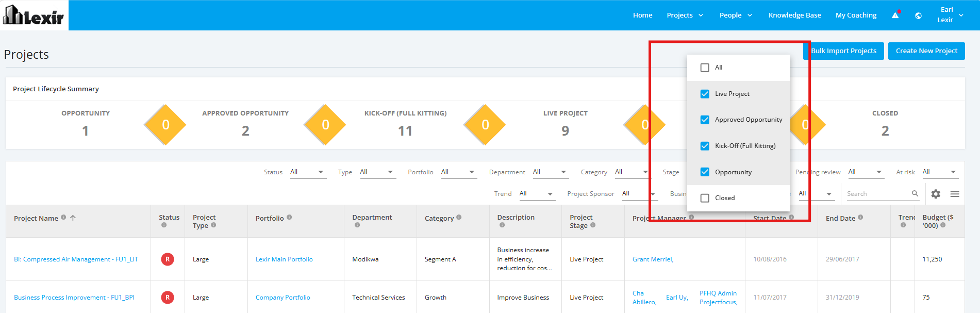Open Lexir Main Portfolio link

coord(284,259)
